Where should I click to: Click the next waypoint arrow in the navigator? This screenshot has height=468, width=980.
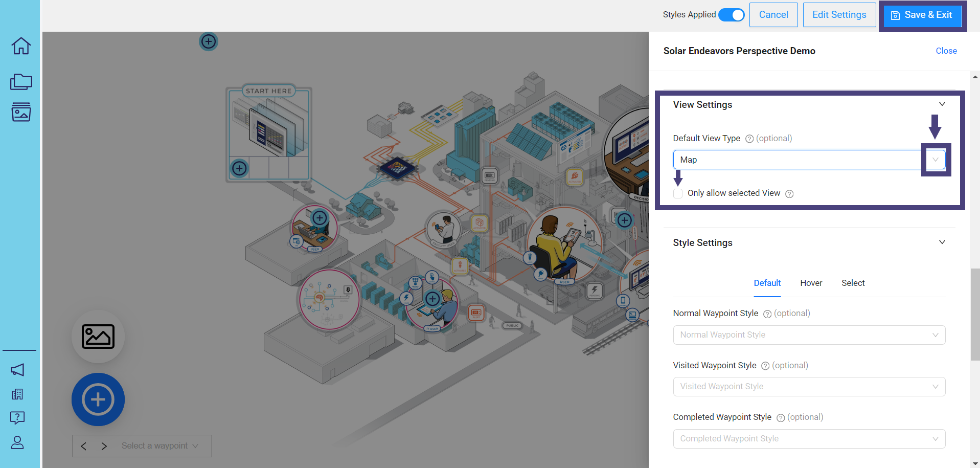click(104, 445)
